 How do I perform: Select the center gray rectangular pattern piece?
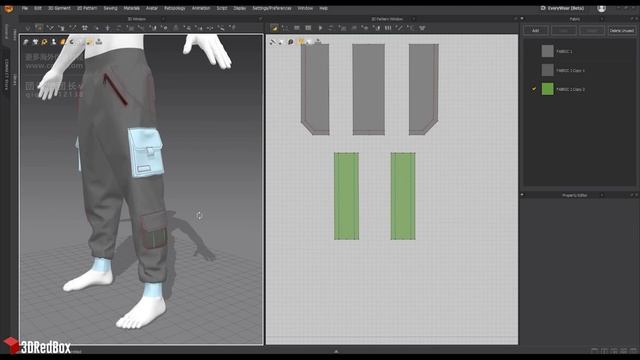[x=369, y=89]
